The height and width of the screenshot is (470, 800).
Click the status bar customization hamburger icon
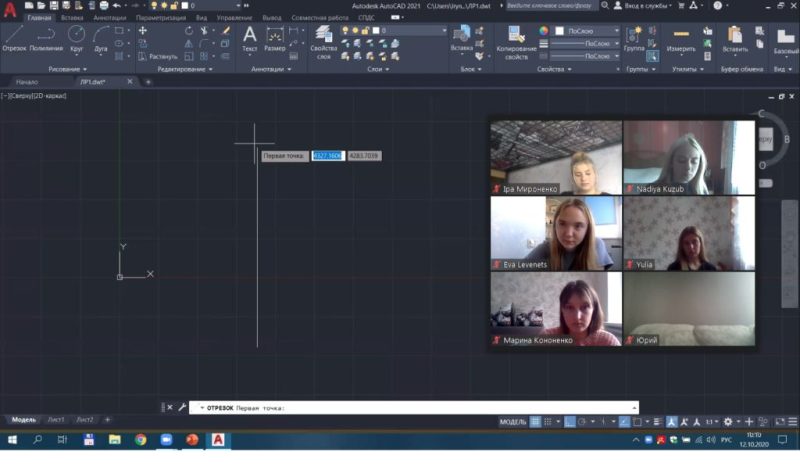pos(792,422)
